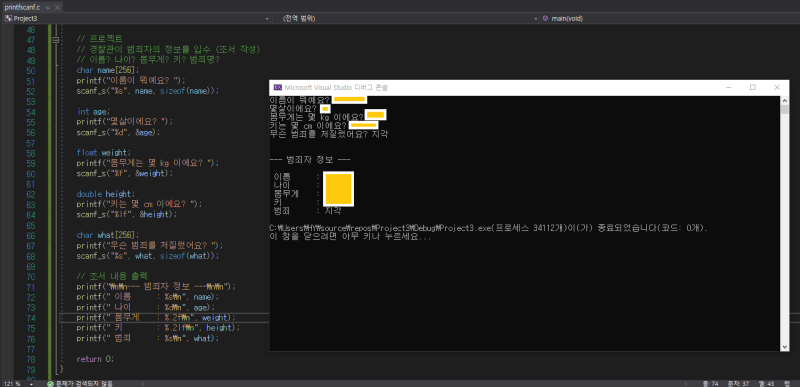
Task: Close the debug console window
Action: (777, 87)
